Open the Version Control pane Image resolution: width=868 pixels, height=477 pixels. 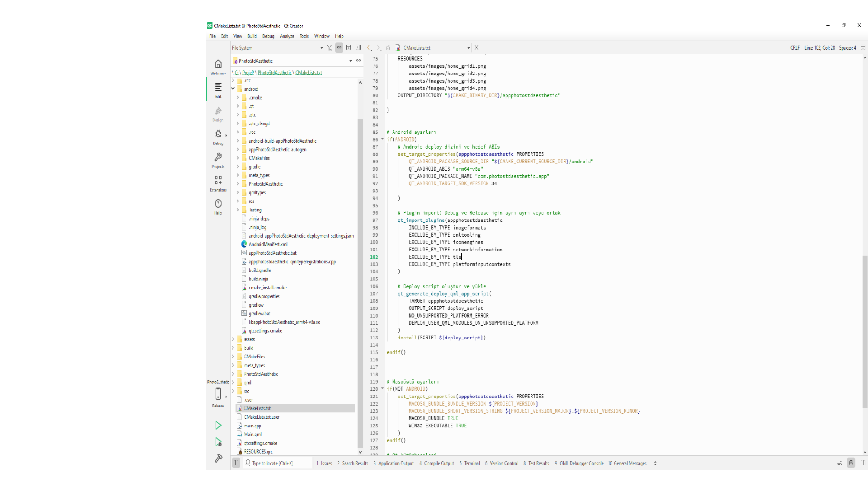tap(501, 463)
